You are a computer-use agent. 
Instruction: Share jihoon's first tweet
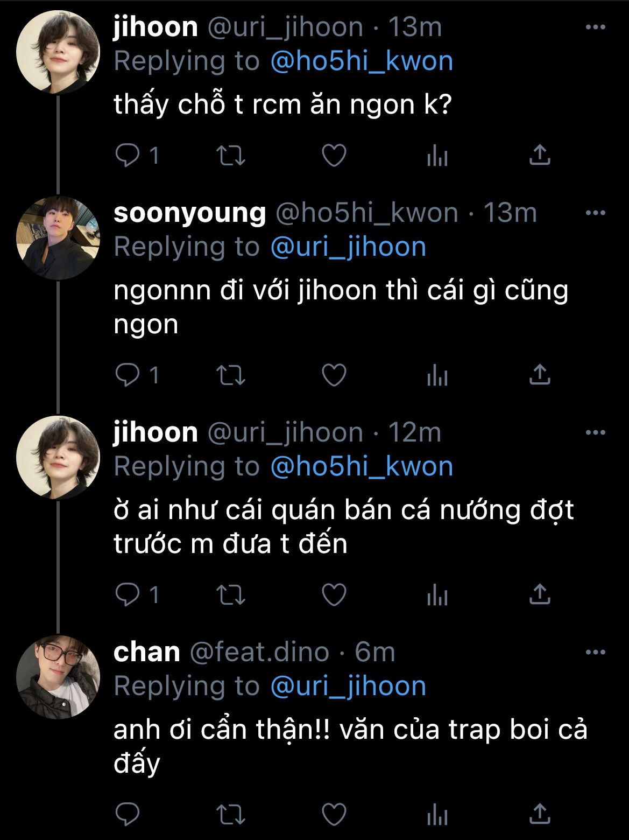click(540, 156)
